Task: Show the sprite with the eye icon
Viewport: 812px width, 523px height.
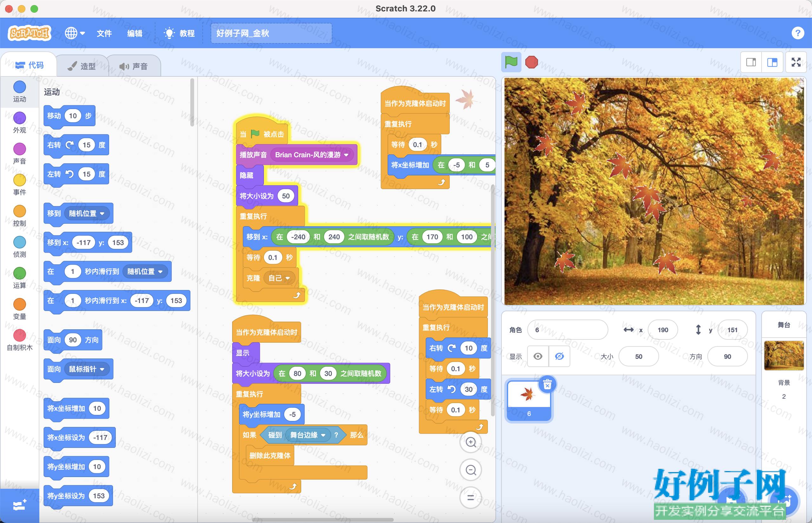Action: [538, 356]
